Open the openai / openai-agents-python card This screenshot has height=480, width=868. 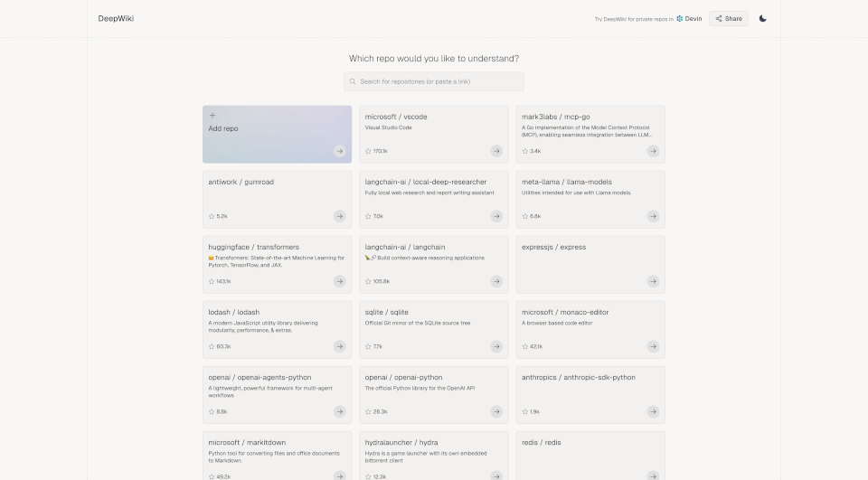277,393
